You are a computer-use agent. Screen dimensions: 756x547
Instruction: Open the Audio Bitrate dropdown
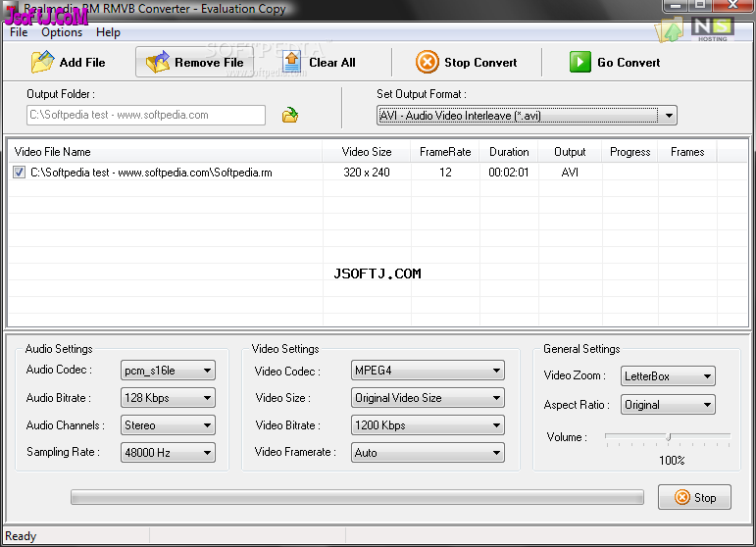(168, 398)
